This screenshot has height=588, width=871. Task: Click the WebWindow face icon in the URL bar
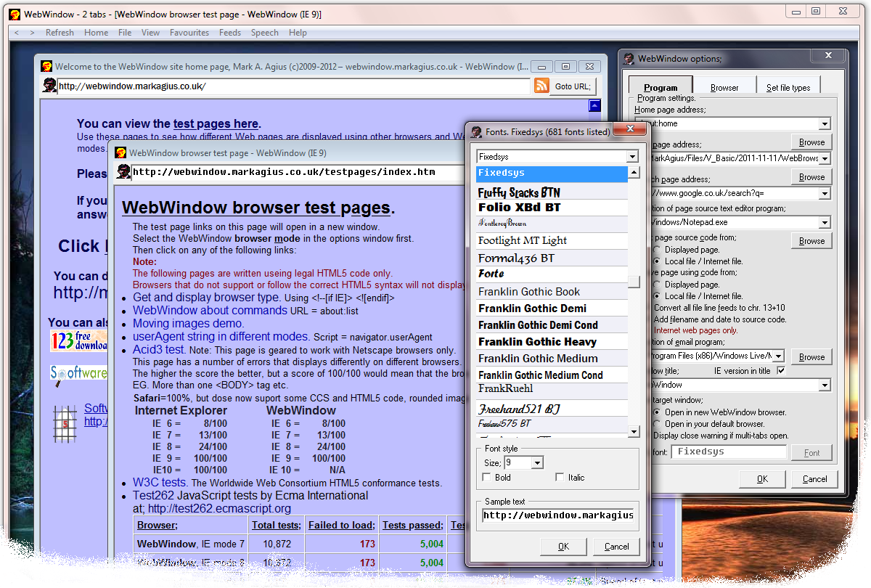point(49,86)
